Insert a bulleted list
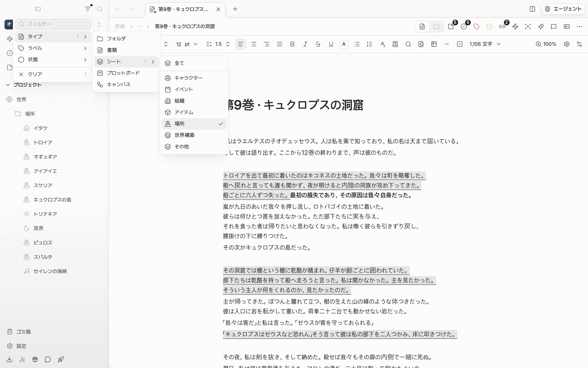The image size is (588, 368). (357, 44)
